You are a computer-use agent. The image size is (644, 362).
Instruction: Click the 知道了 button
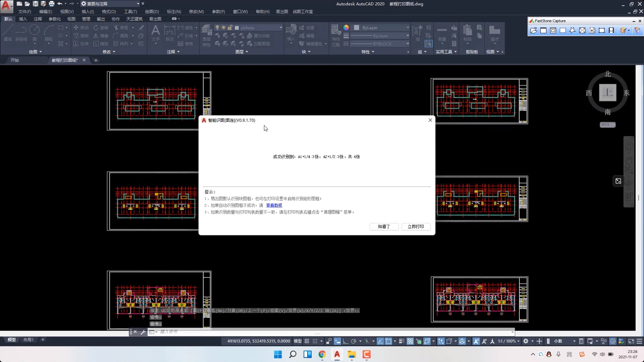click(x=384, y=227)
